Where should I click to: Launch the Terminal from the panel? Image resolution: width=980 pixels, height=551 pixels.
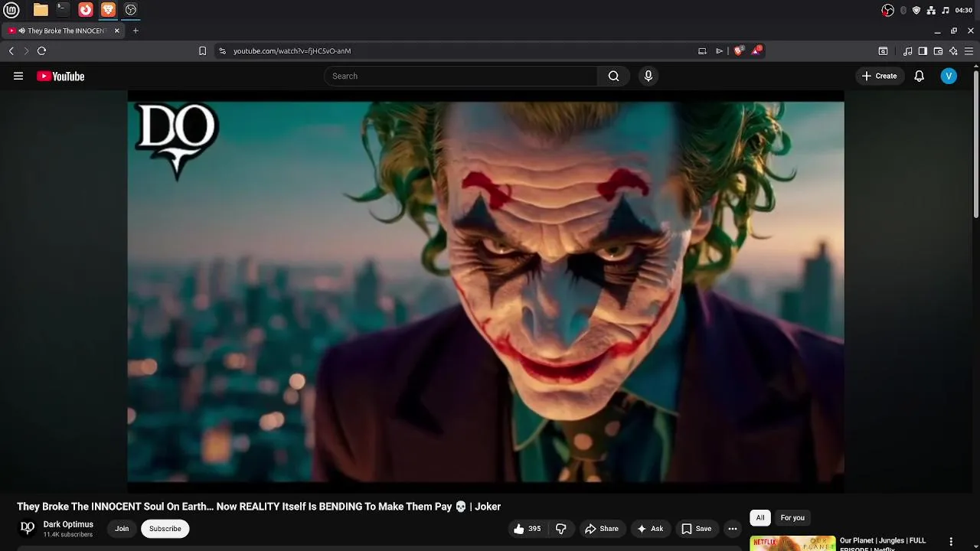click(63, 10)
